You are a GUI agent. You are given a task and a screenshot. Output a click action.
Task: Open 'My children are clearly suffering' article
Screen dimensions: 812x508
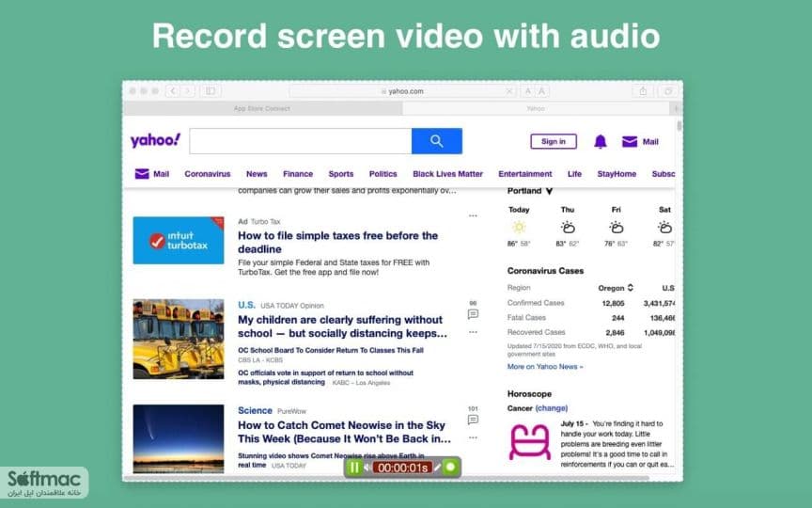(342, 326)
